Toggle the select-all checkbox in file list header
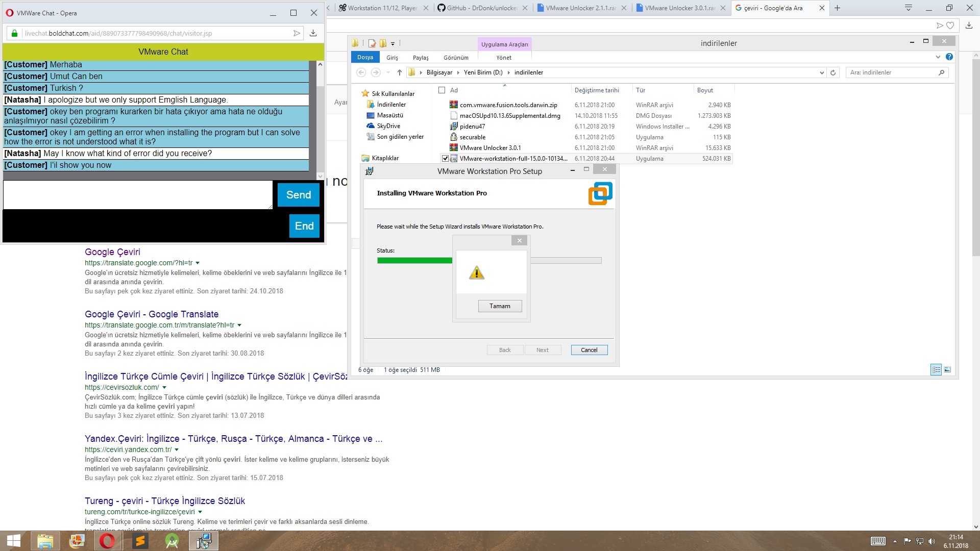The height and width of the screenshot is (551, 980). click(x=442, y=90)
